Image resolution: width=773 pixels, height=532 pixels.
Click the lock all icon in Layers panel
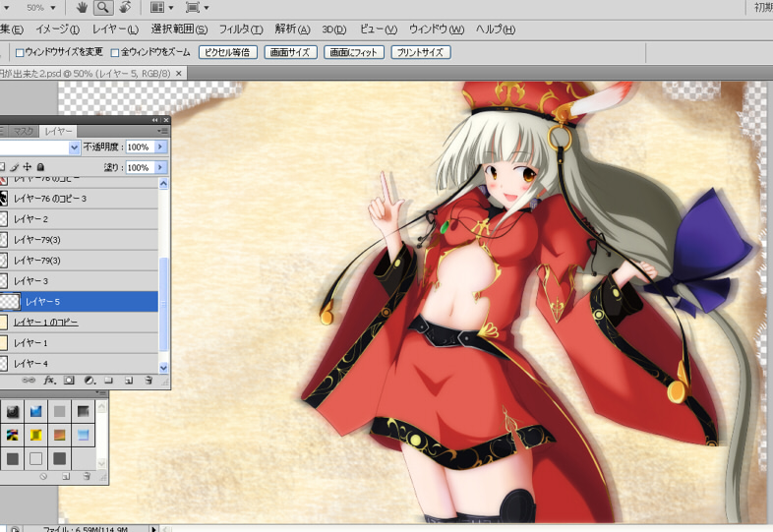point(40,167)
